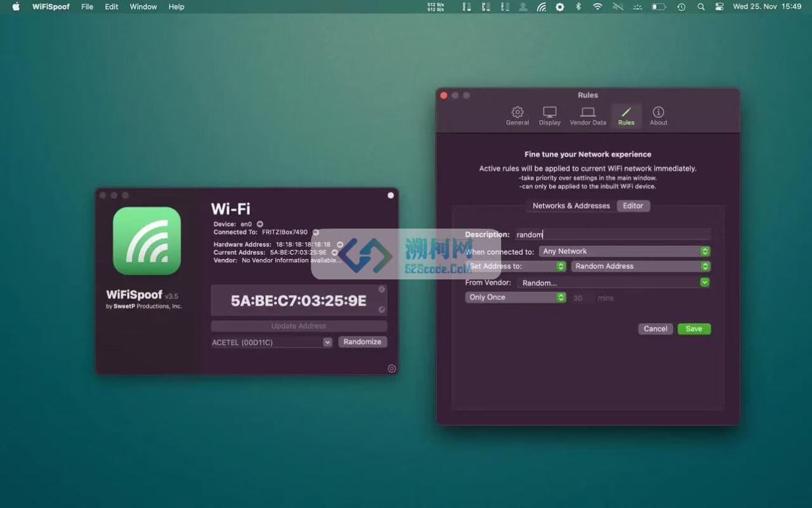The image size is (812, 508).
Task: Open the Wi-Fi menu bar icon
Action: [x=598, y=7]
